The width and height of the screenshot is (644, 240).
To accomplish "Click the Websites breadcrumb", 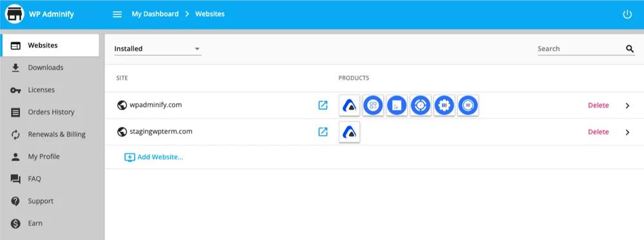I will (210, 14).
